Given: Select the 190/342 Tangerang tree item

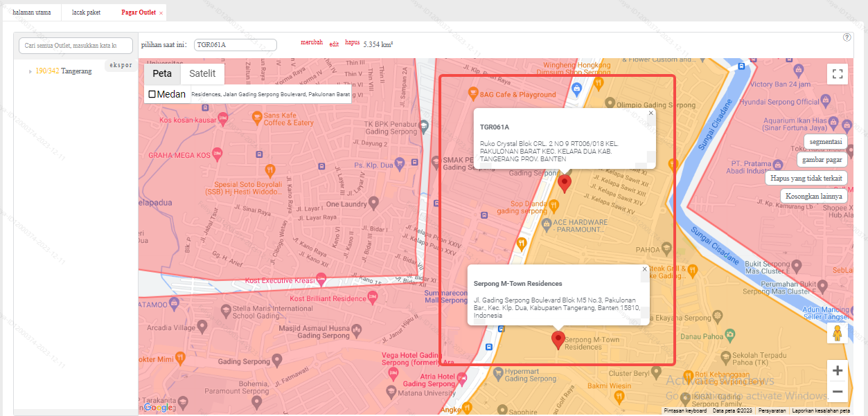Looking at the screenshot, I should [x=63, y=71].
